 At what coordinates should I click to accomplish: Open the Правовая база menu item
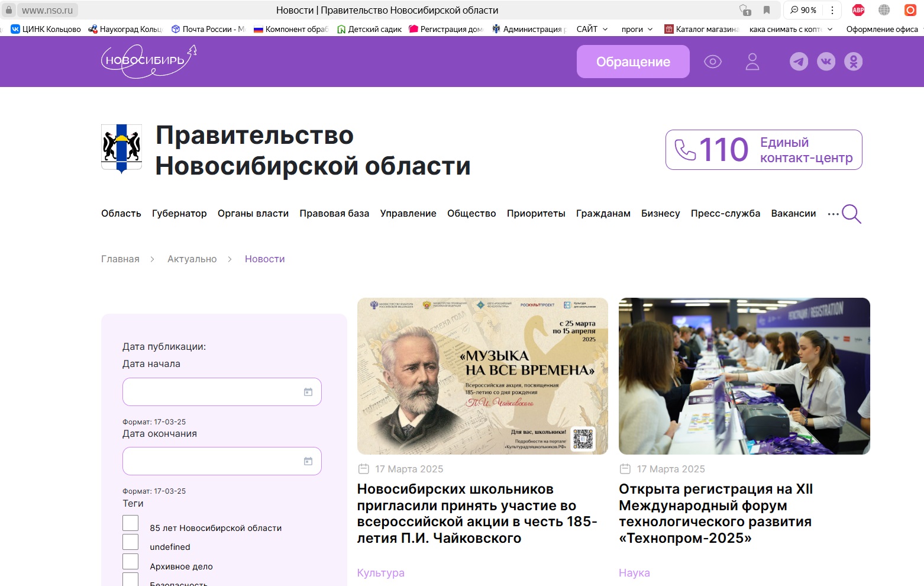click(334, 214)
